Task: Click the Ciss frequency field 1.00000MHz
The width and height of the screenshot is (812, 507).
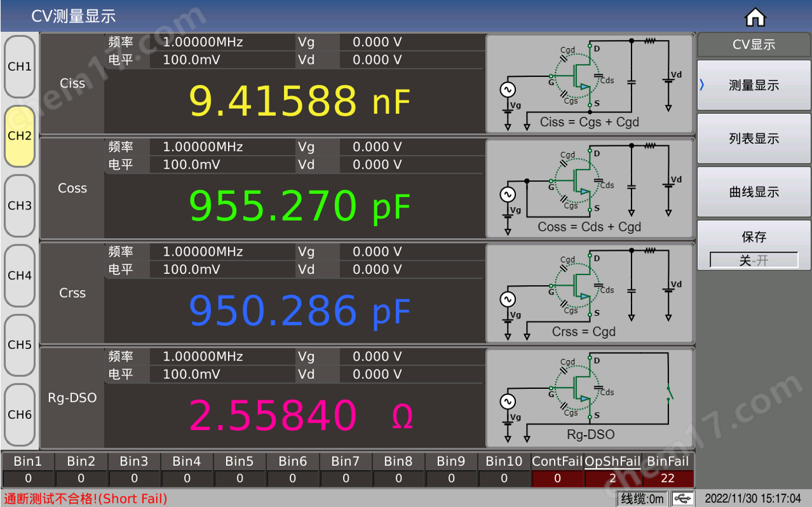Action: 203,43
